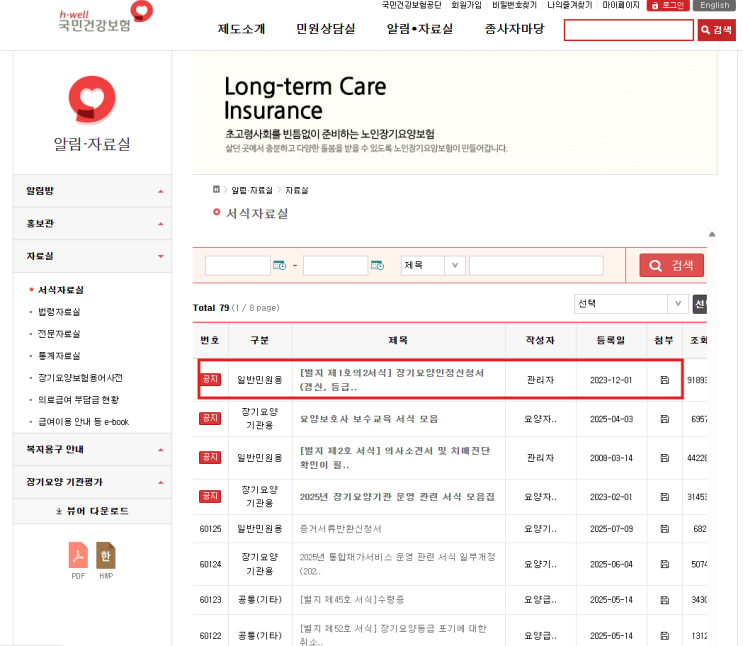Screen dimensions: 743x646
Task: Collapse the 자료실 sidebar section
Action: [x=92, y=256]
